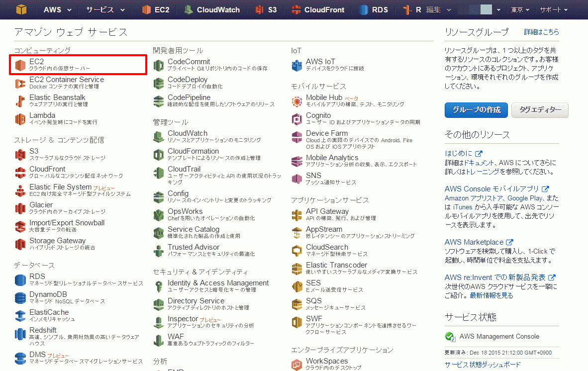Open the 東京 region dropdown

[520, 10]
